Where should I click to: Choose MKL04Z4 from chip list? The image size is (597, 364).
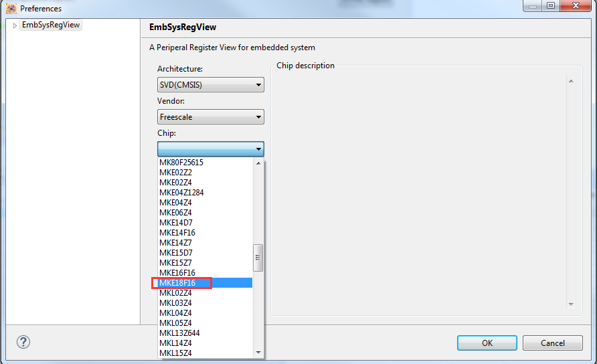pos(205,313)
